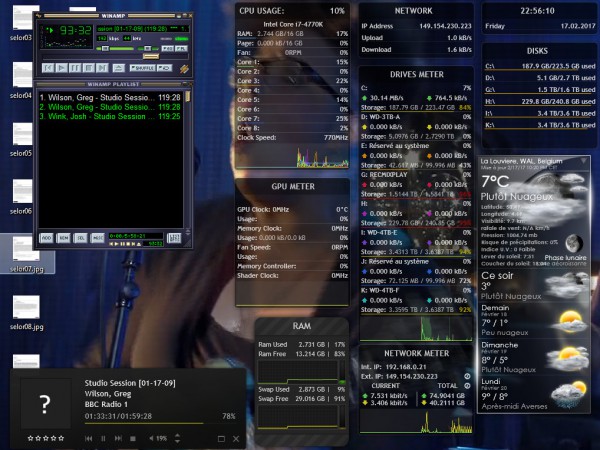Click the Lundi forecast in weather gadget
The height and width of the screenshot is (450, 600).
534,394
